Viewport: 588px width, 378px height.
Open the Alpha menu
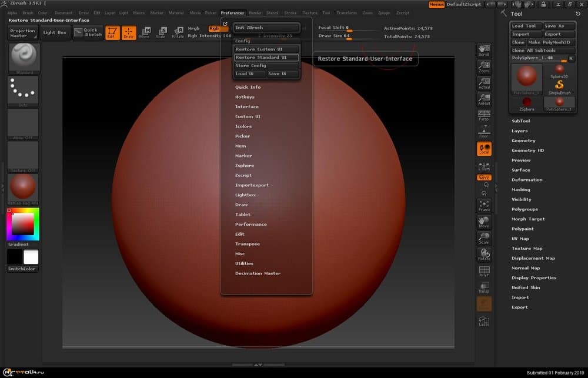pyautogui.click(x=12, y=13)
